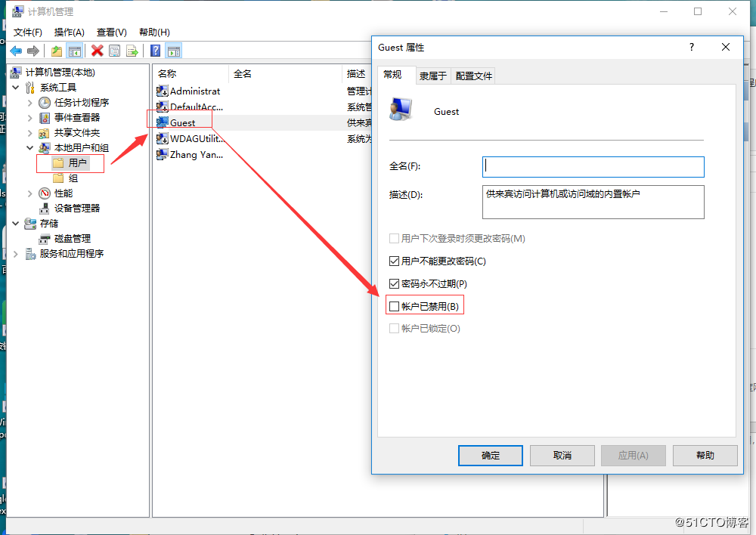756x535 pixels.
Task: Switch to the 隶属于 tab
Action: [432, 76]
